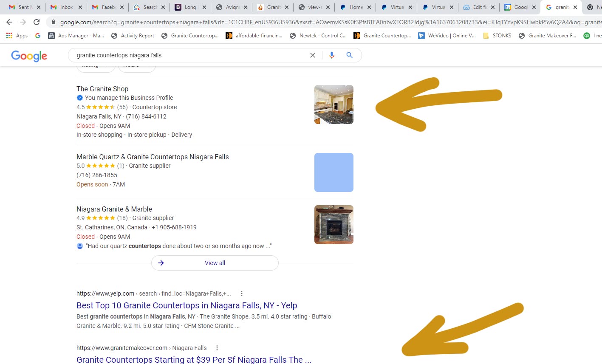Image resolution: width=602 pixels, height=364 pixels.
Task: Open Google 'G' bookmark icon
Action: 38,36
